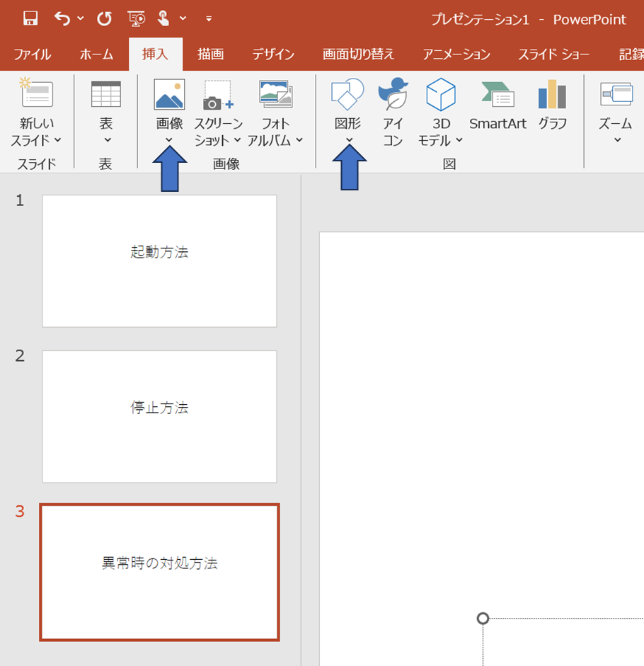Screen dimensions: 644x666
Task: Open the ファイル tab
Action: point(32,54)
